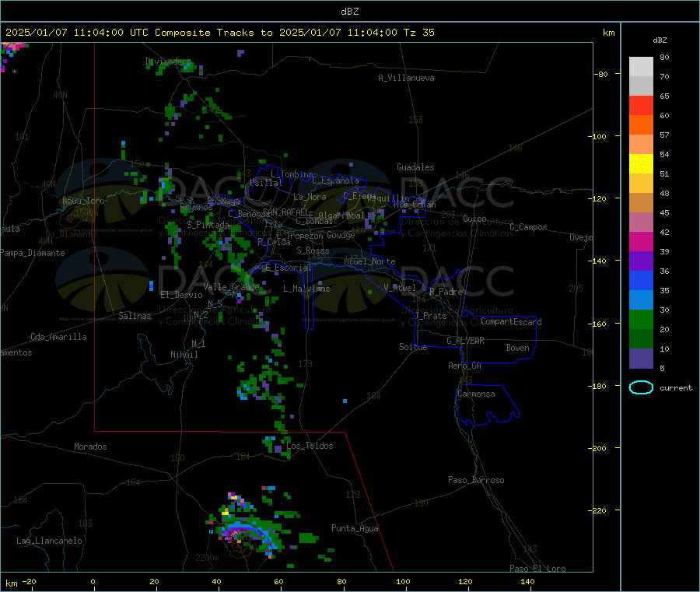Click the 'dBZ' title at top
This screenshot has width=700, height=592.
click(349, 12)
